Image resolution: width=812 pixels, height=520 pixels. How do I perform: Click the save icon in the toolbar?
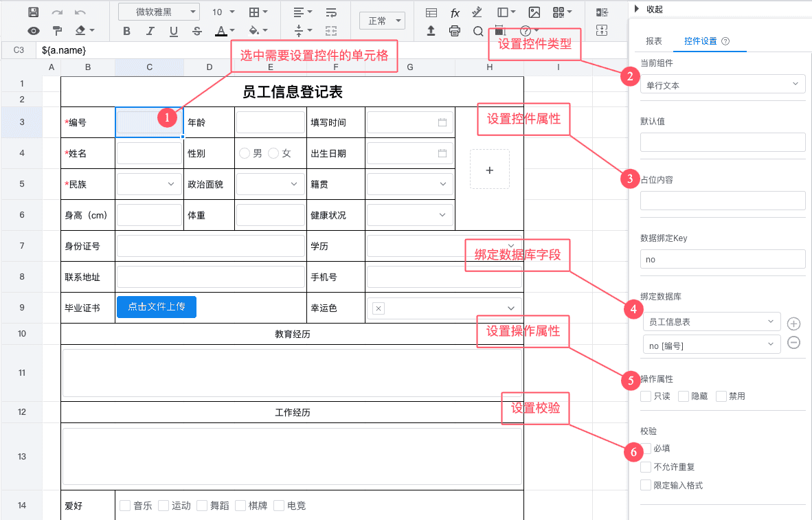pyautogui.click(x=33, y=12)
